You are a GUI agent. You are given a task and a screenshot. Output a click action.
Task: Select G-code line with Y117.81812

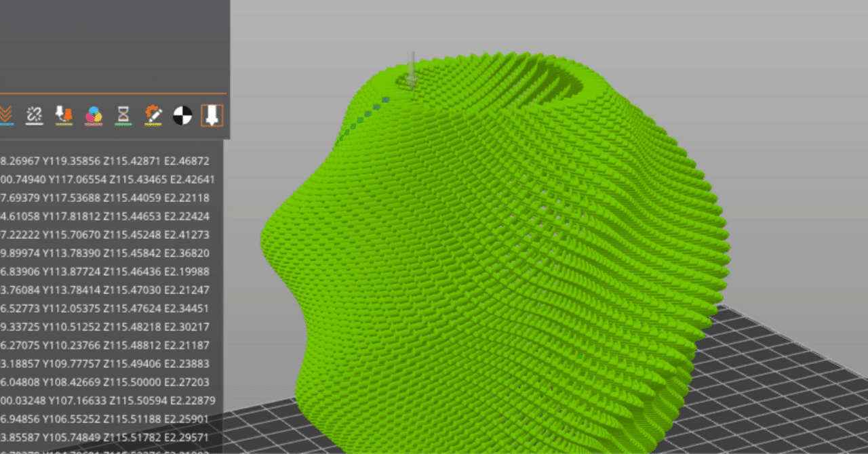click(105, 216)
